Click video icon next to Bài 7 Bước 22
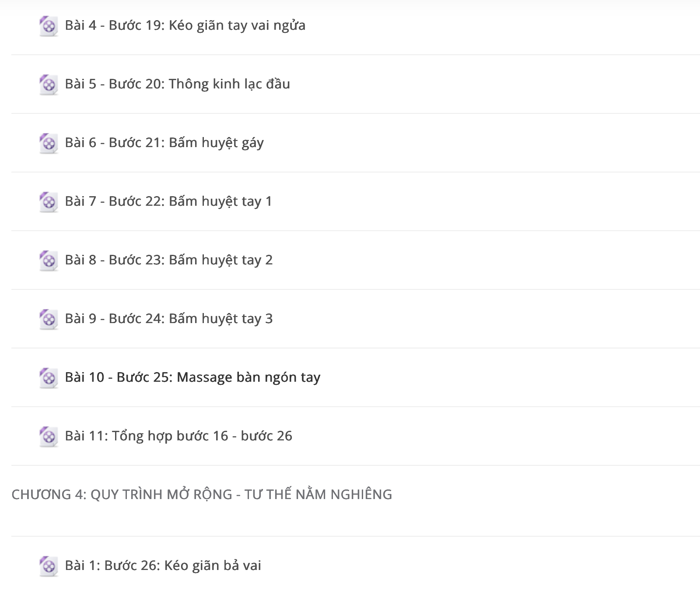700x591 pixels. click(49, 202)
